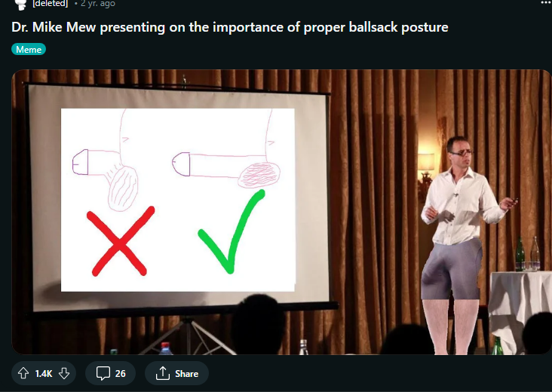Click the share arrow icon
The height and width of the screenshot is (392, 552).
tap(163, 373)
